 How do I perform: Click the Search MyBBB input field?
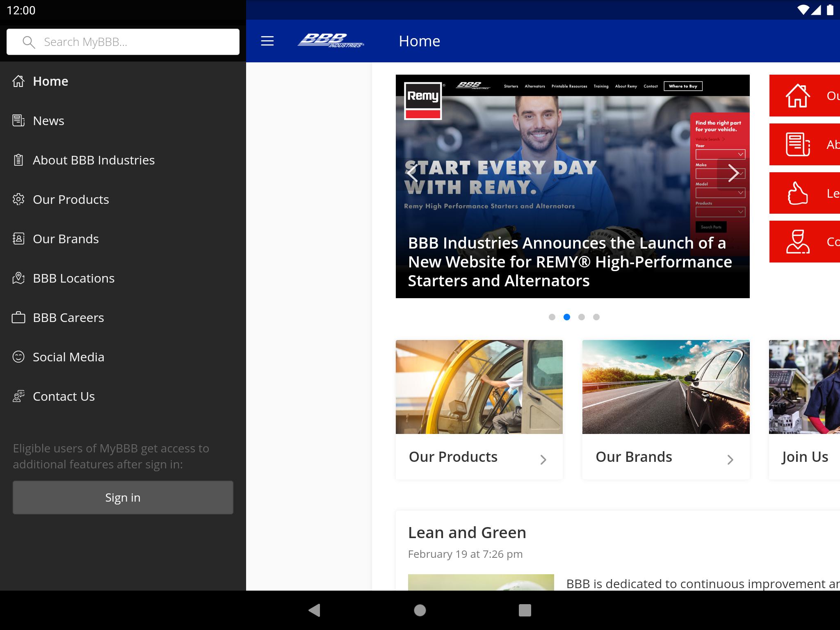123,42
